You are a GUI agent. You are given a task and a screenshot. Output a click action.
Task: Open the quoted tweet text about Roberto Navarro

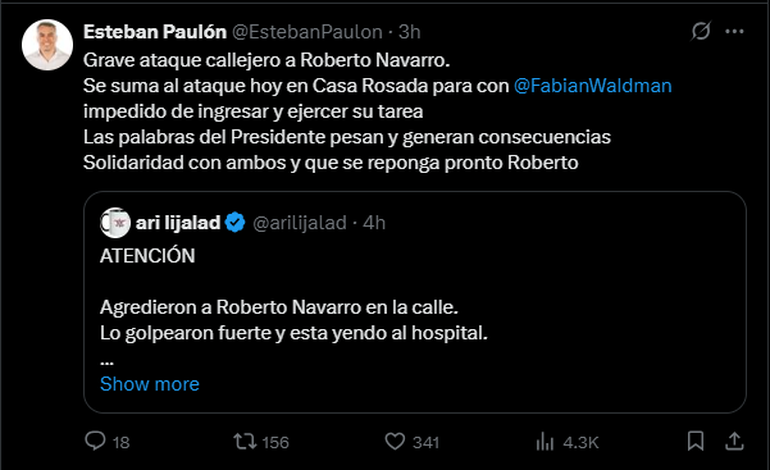tap(293, 316)
